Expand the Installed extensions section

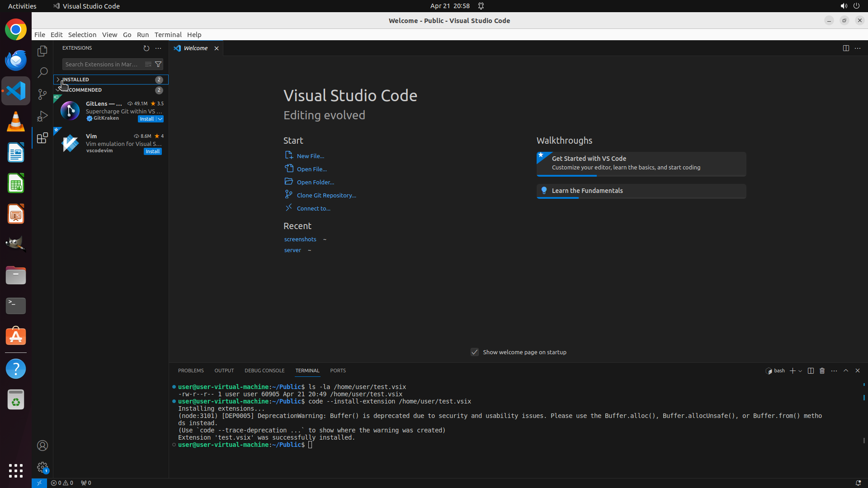pyautogui.click(x=75, y=80)
